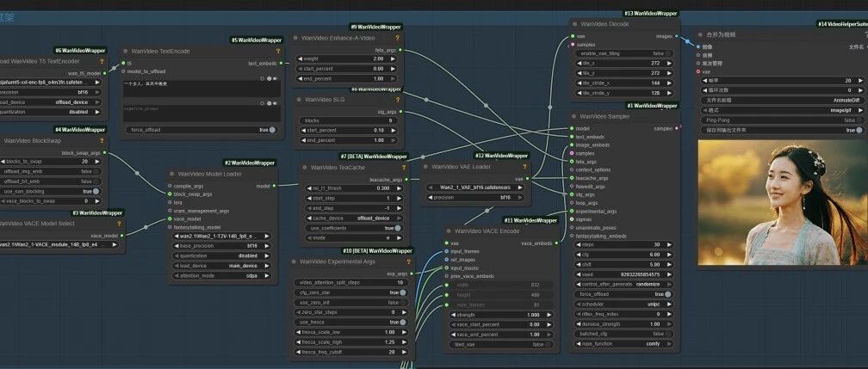The height and width of the screenshot is (369, 868).
Task: Click tile_stride_x field in WanVideo Decode
Action: click(623, 83)
